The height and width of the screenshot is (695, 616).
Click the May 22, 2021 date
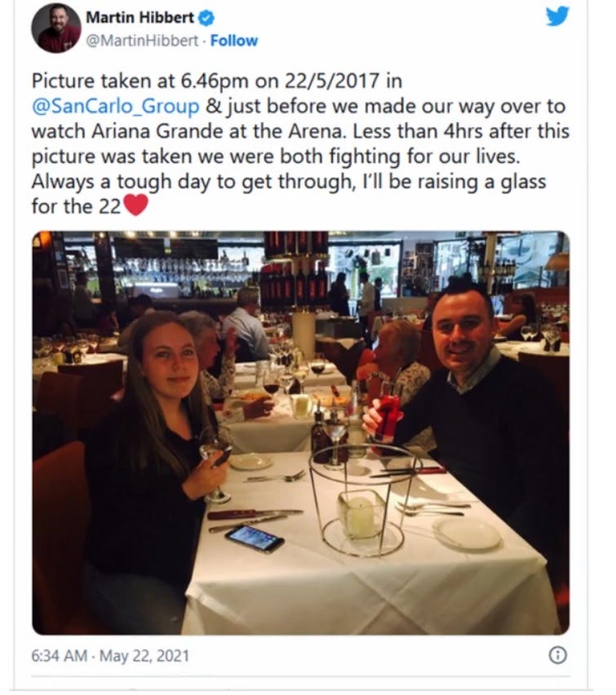pos(144,656)
